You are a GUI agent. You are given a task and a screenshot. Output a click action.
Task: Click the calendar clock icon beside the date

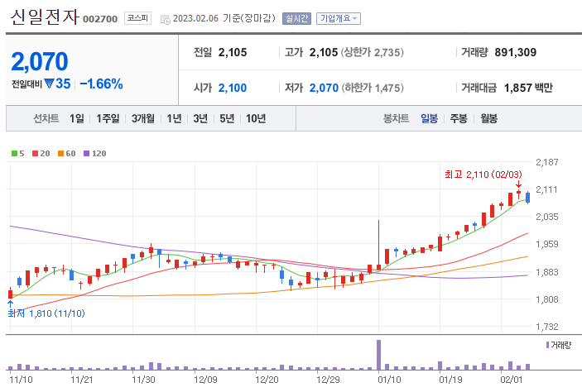166,19
